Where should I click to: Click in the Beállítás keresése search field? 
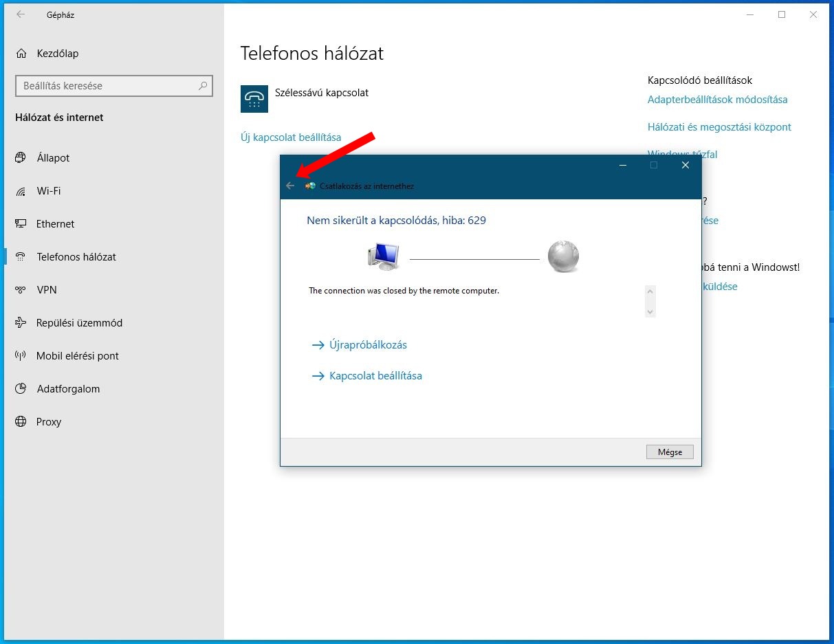coord(107,86)
